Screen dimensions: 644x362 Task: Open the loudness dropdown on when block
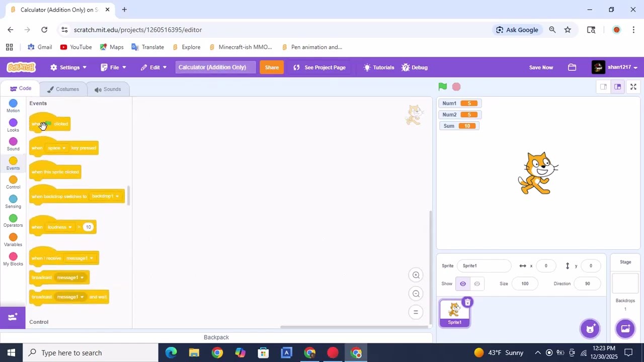click(60, 227)
